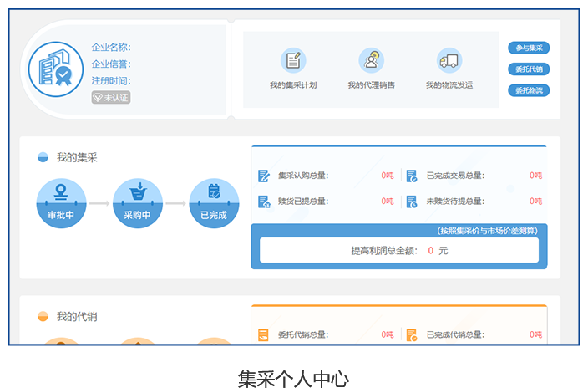Open 我的物流发运 truck icon
This screenshot has width=588, height=388.
click(x=449, y=60)
